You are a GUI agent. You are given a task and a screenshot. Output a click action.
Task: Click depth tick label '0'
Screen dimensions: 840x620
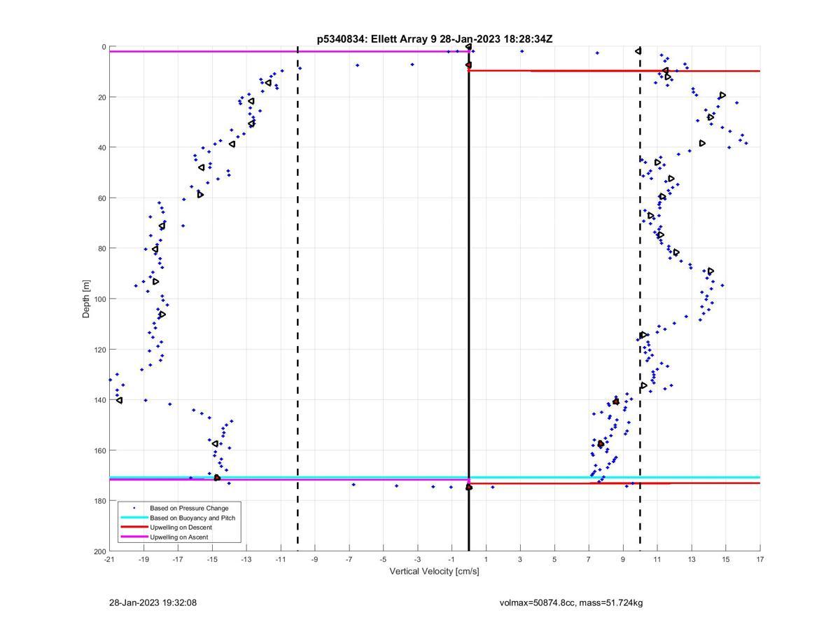coord(104,47)
